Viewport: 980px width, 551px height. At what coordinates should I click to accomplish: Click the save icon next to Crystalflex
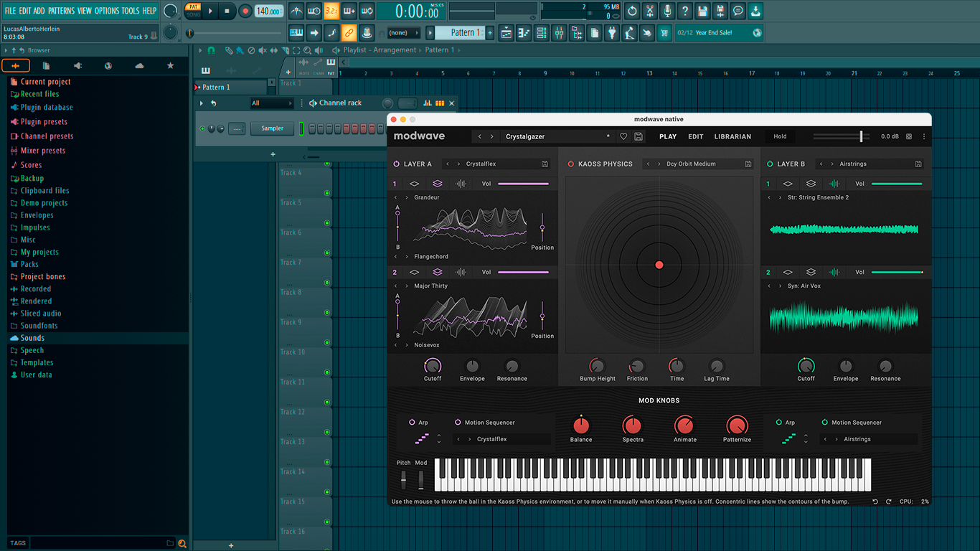(x=545, y=164)
